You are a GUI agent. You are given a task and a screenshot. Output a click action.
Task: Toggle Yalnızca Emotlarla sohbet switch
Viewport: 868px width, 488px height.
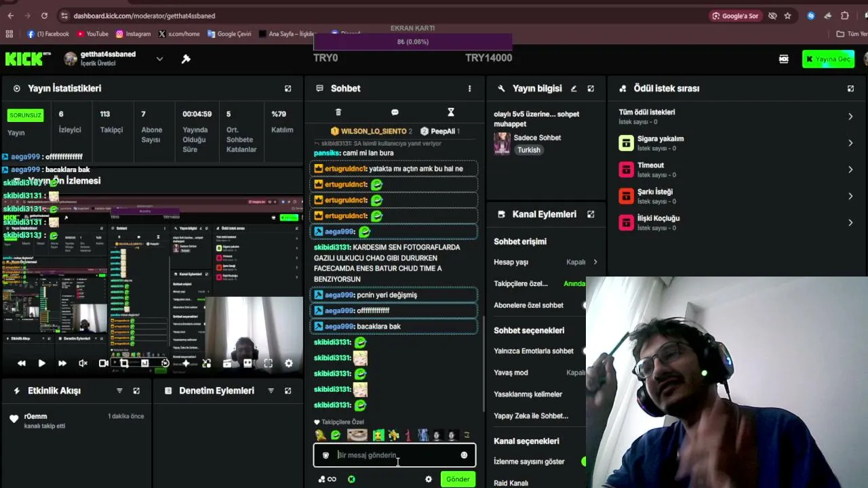pos(585,351)
